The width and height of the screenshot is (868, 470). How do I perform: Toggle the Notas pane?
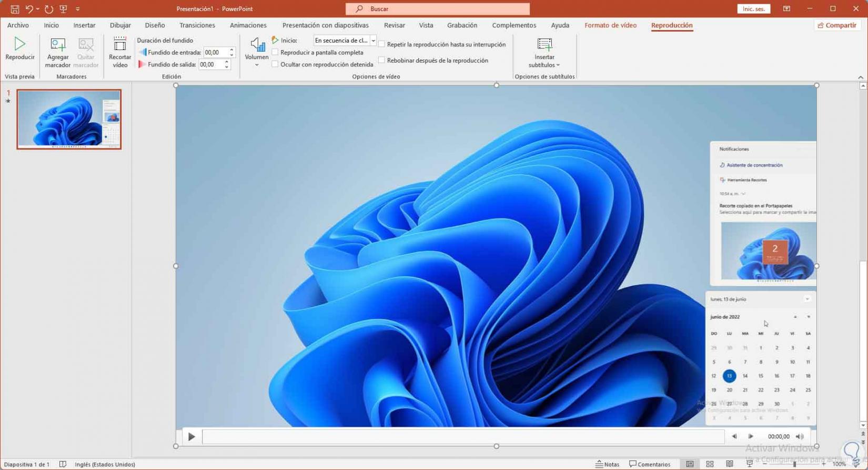pyautogui.click(x=607, y=464)
